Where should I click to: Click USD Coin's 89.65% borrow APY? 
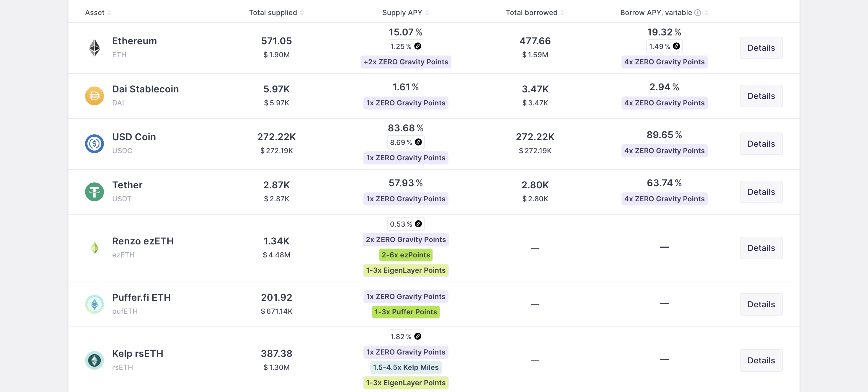[x=664, y=135]
